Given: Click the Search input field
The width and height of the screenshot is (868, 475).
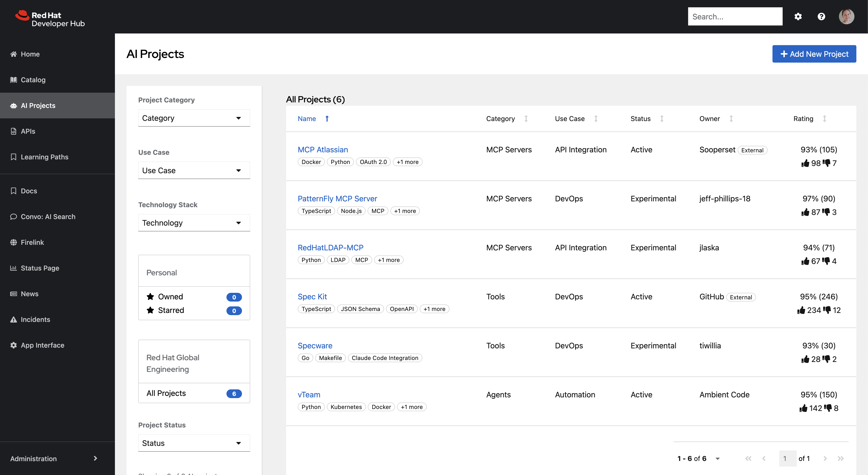Looking at the screenshot, I should point(735,16).
